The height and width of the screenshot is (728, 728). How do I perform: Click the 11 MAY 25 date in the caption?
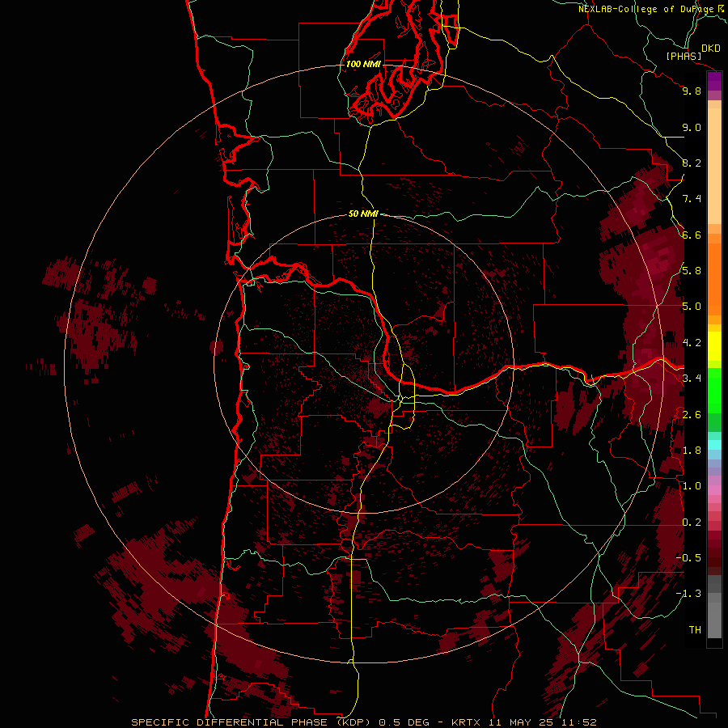point(520,722)
